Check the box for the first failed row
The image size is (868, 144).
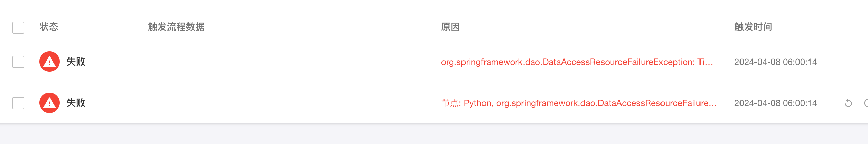pyautogui.click(x=18, y=62)
